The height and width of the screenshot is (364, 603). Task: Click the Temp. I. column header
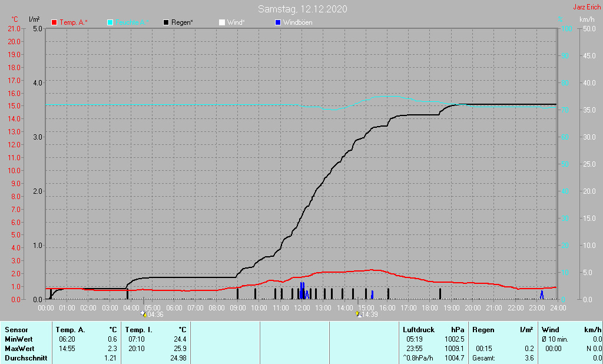coord(138,330)
